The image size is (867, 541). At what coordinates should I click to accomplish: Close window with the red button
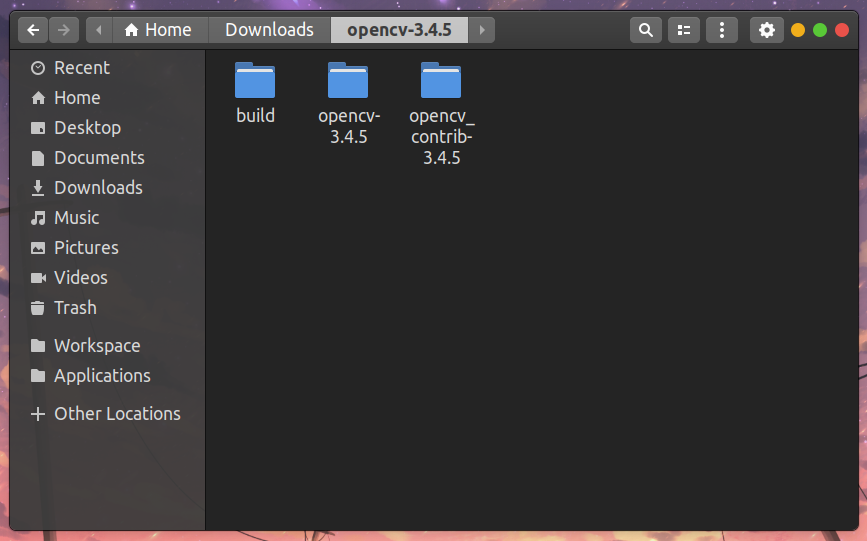tap(842, 30)
